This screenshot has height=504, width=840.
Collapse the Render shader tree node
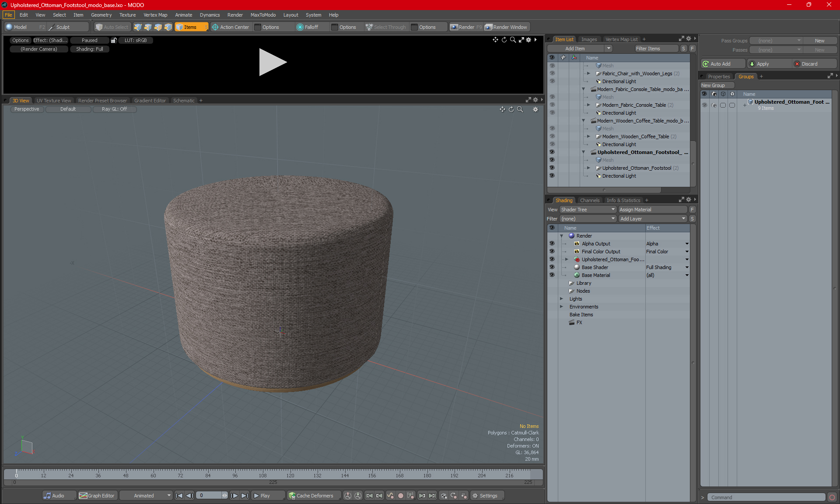point(561,236)
